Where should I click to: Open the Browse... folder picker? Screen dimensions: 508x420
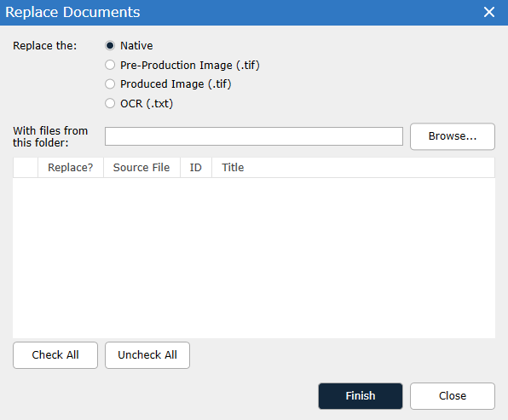(x=453, y=136)
